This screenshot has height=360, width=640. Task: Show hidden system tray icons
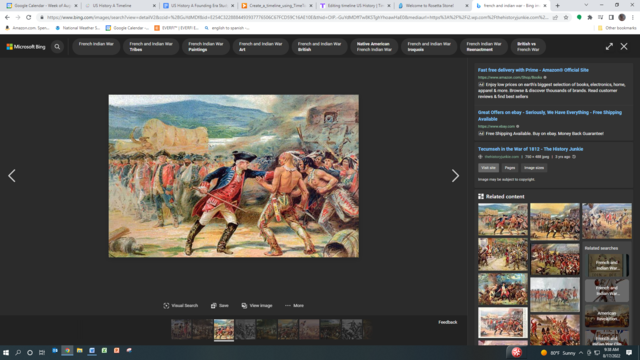pyautogui.click(x=580, y=353)
